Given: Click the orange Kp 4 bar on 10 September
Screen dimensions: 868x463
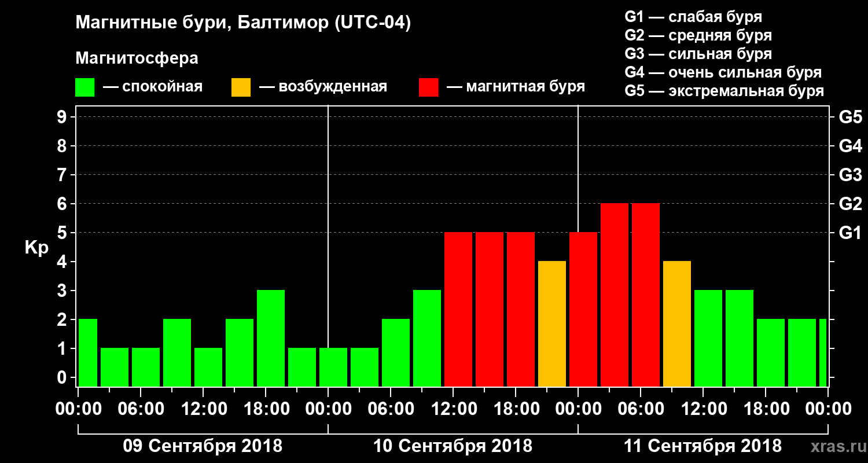Looking at the screenshot, I should (x=552, y=324).
